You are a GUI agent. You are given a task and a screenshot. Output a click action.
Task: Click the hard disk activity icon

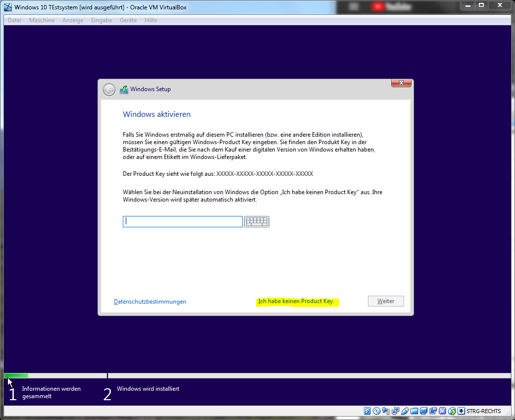point(367,411)
